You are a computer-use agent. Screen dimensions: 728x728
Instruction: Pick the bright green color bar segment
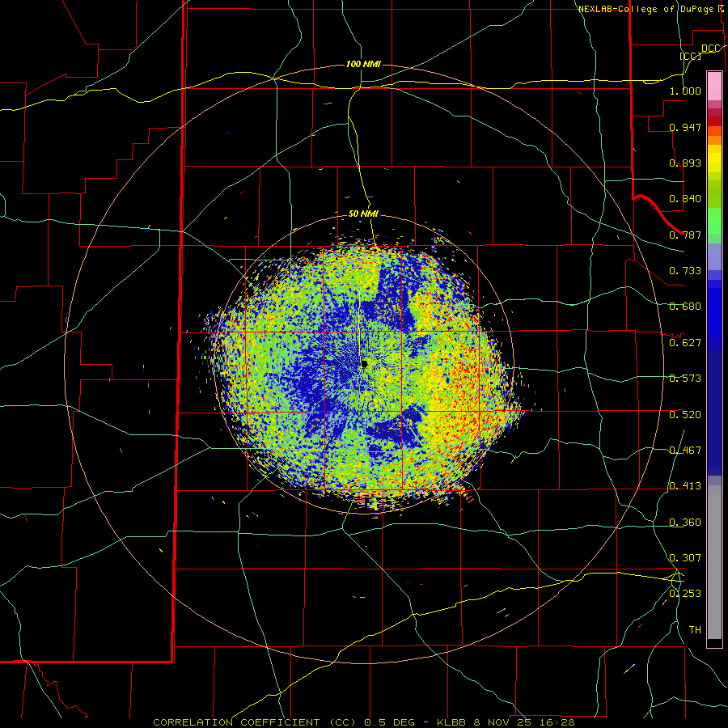(x=714, y=220)
